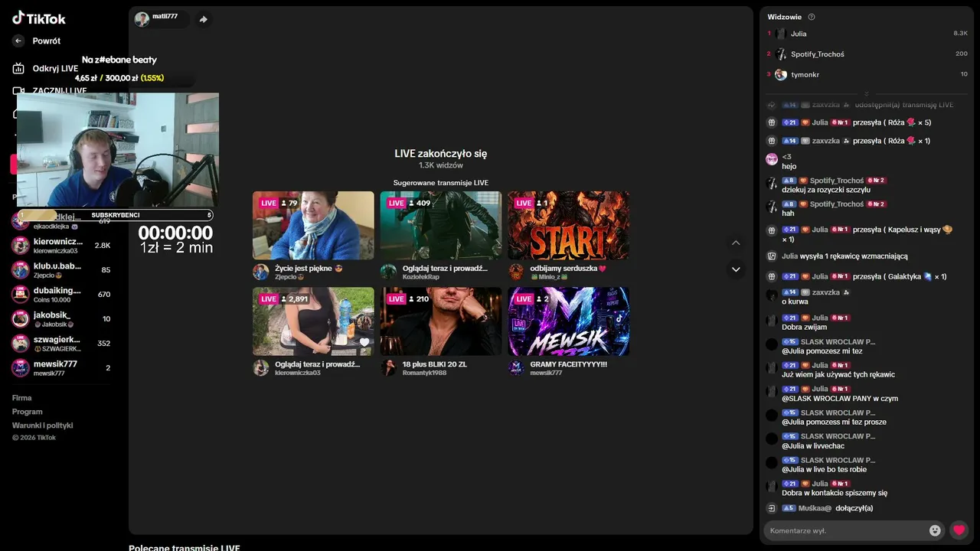This screenshot has width=980, height=551.
Task: Open dubaiking... live in the sidebar
Action: (63, 294)
